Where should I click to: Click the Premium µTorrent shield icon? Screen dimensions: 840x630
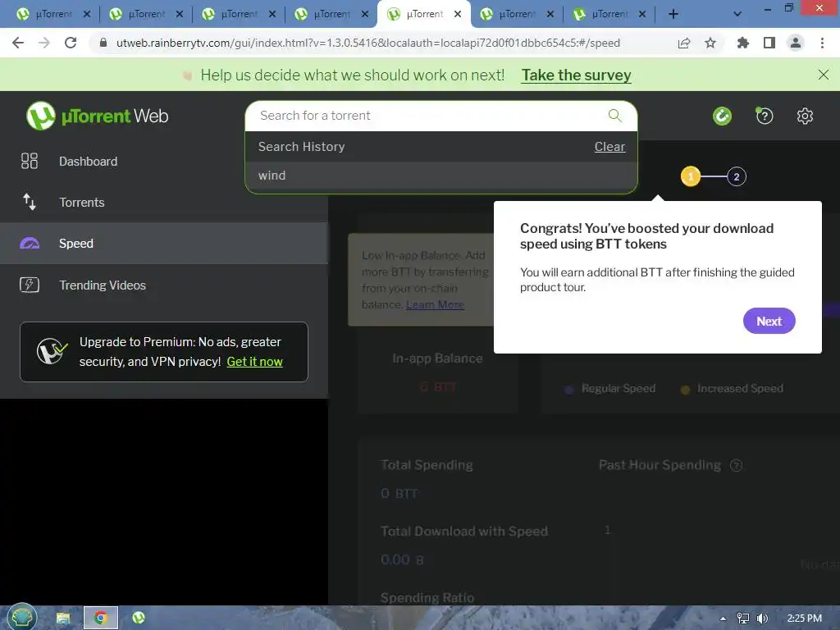52,351
